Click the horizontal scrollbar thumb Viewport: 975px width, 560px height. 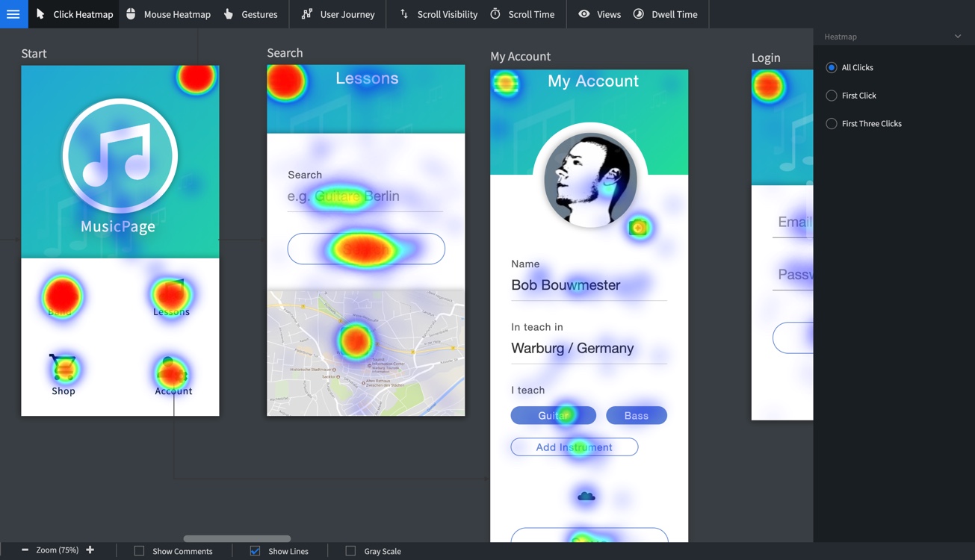[x=237, y=538]
